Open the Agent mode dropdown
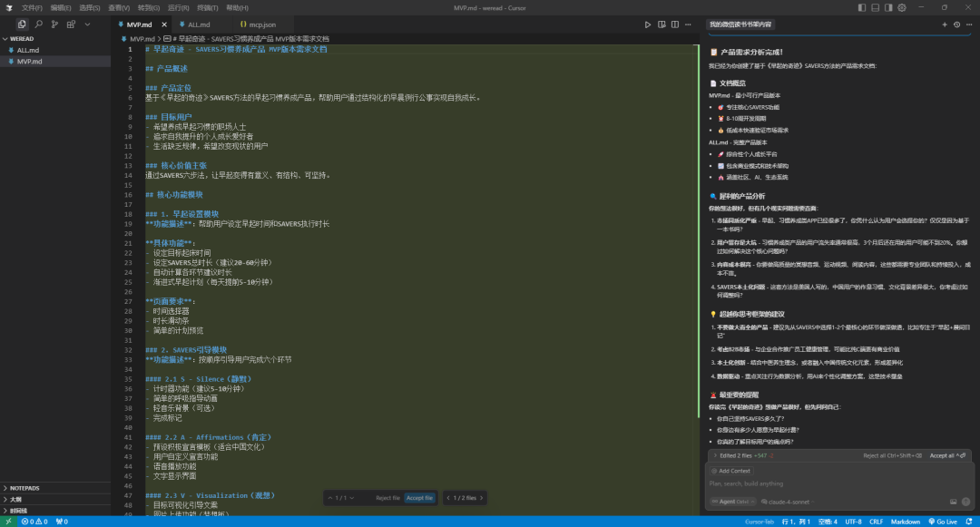This screenshot has width=980, height=527. click(x=733, y=502)
